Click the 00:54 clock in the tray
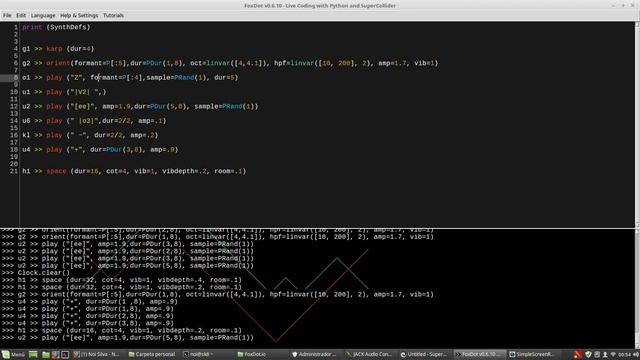This screenshot has height=360, width=640. click(624, 354)
